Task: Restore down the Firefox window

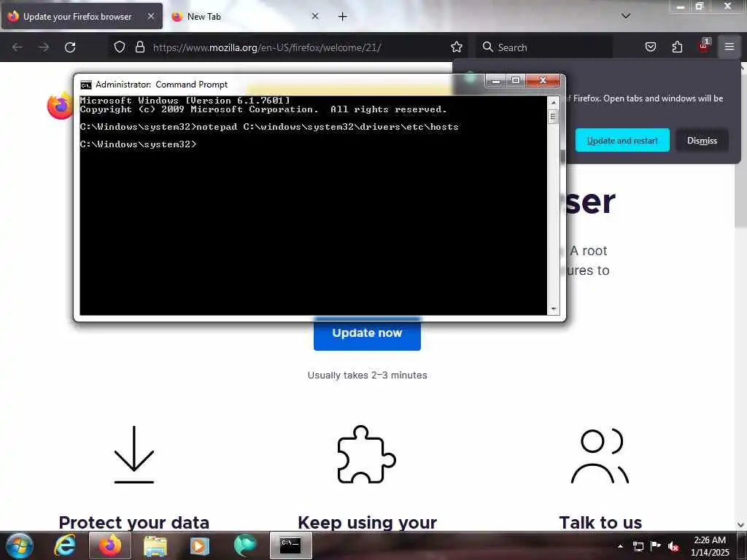Action: 700,6
